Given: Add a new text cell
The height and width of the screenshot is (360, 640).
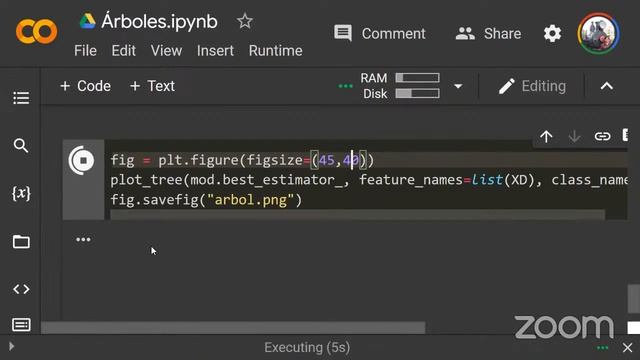Looking at the screenshot, I should (x=152, y=86).
